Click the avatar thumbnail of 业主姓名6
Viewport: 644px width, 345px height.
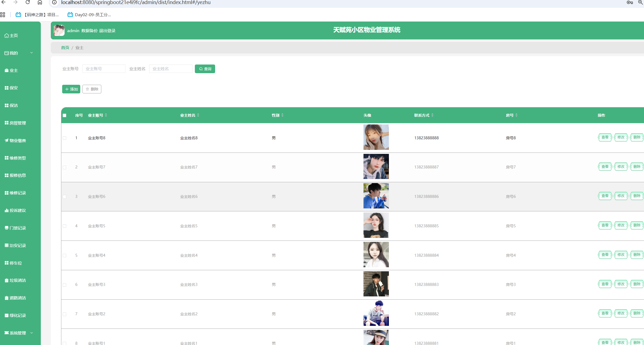[x=376, y=196]
